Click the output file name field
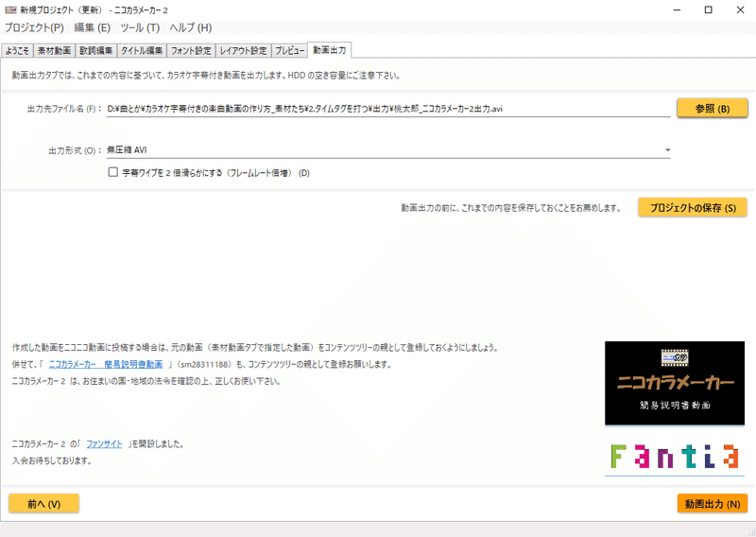Screen dimensions: 756x537 pyautogui.click(x=388, y=109)
